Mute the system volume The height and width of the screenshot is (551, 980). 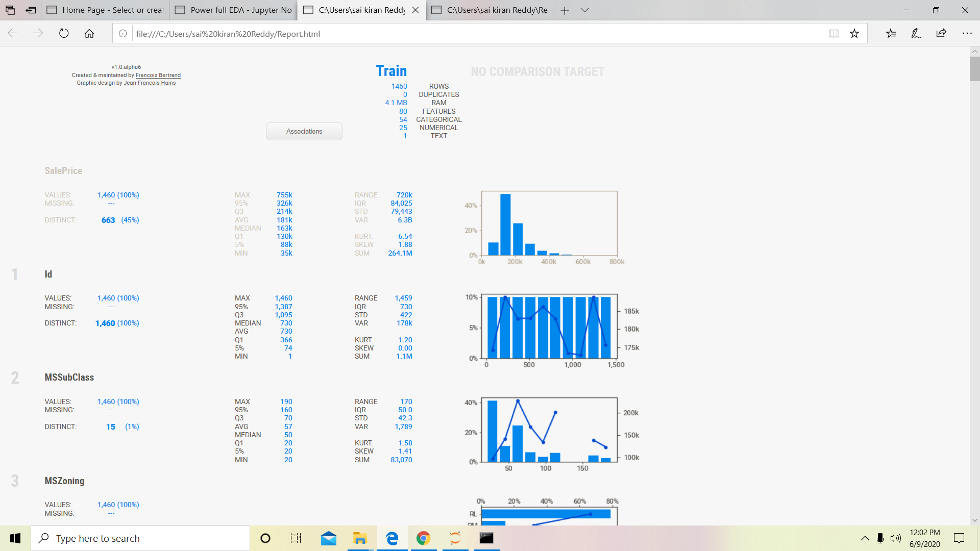click(x=896, y=538)
